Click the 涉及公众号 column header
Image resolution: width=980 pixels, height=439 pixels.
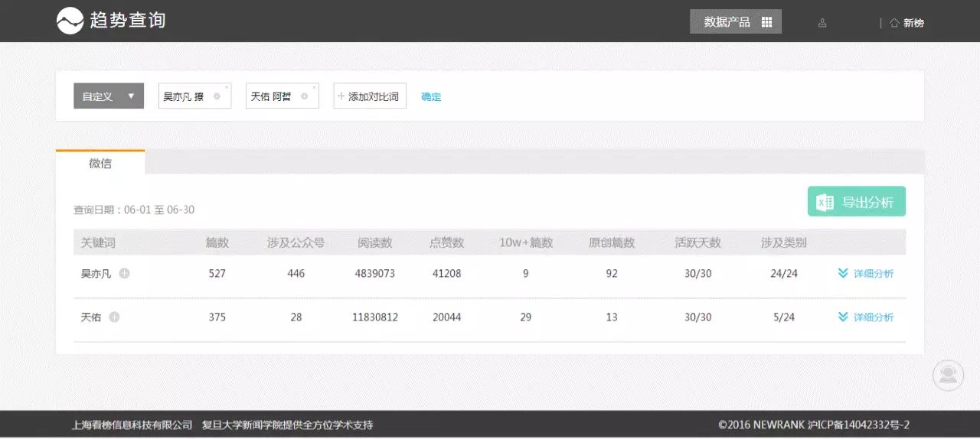pyautogui.click(x=296, y=242)
